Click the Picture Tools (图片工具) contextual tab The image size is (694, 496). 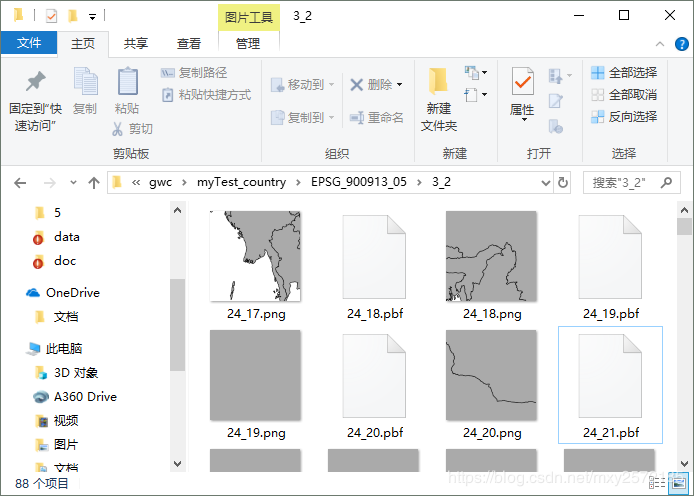coord(249,17)
